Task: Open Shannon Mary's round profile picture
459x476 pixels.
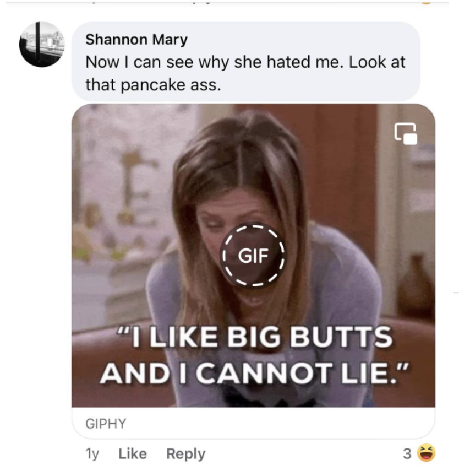Action: pos(41,44)
